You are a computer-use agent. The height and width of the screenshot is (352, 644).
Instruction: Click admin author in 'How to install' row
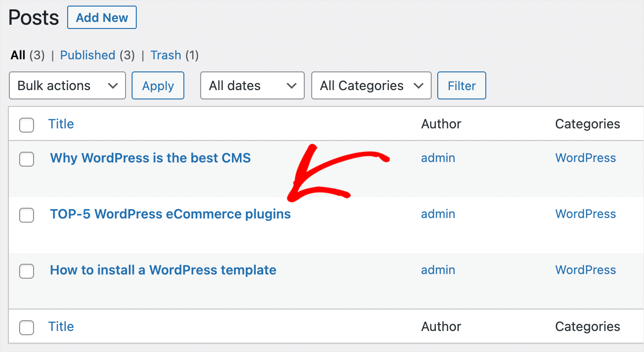point(438,270)
